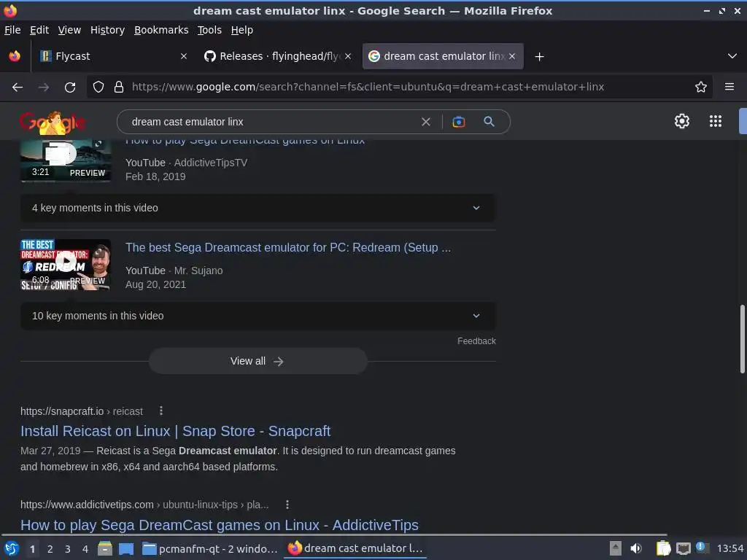Switch to virtual desktop 3

[x=68, y=549]
